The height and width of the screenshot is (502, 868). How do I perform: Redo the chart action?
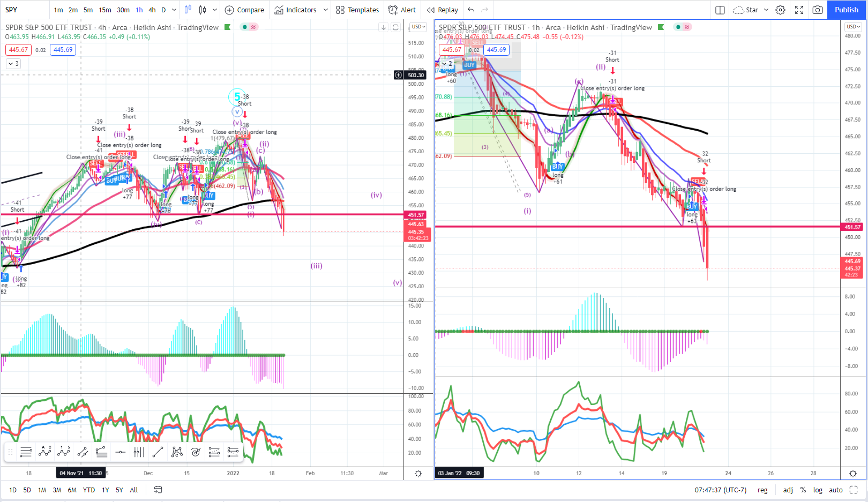click(485, 10)
